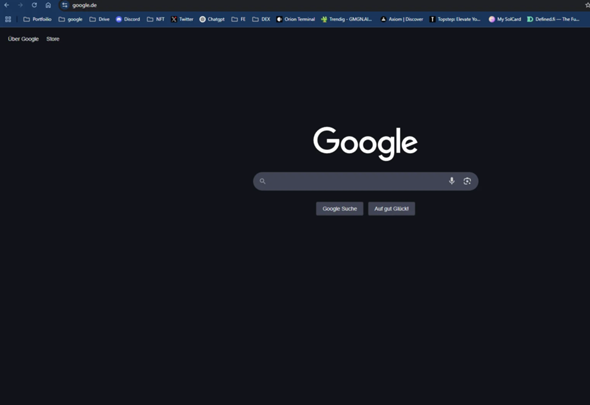590x405 pixels.
Task: Expand the Drive bookmark folder
Action: tap(100, 19)
